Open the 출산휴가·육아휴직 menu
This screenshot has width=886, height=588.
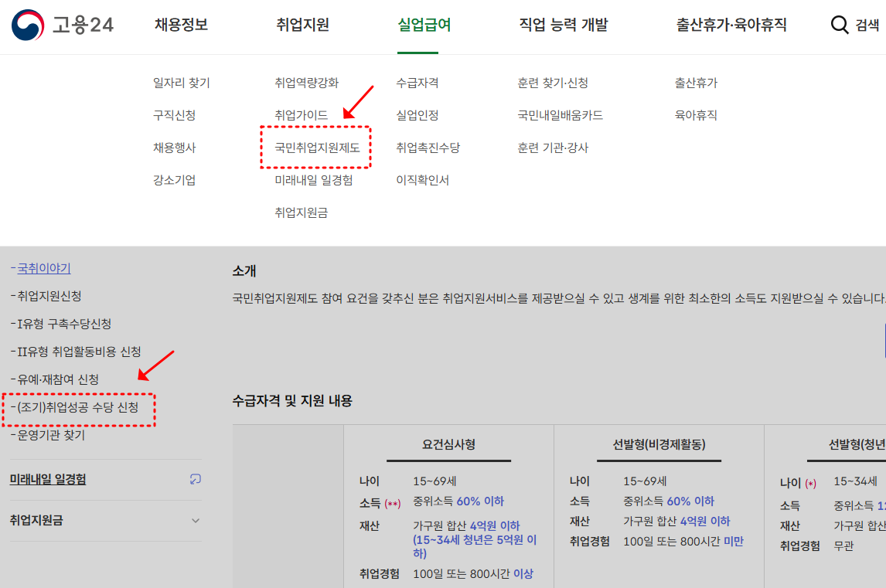731,24
